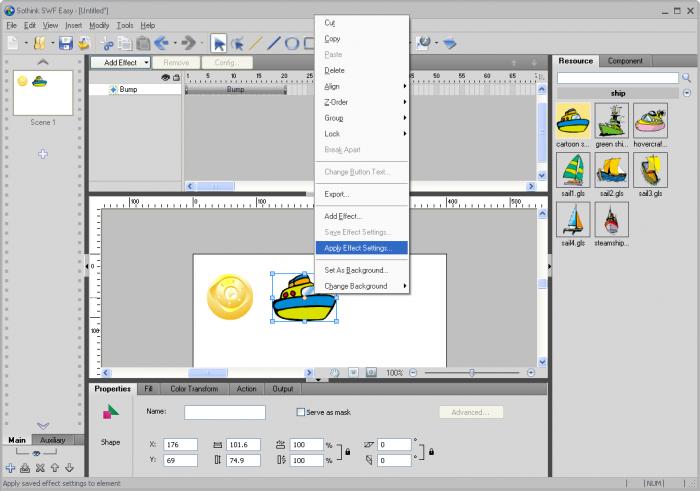Switch to the Color Transform tab
700x491 pixels.
point(194,389)
